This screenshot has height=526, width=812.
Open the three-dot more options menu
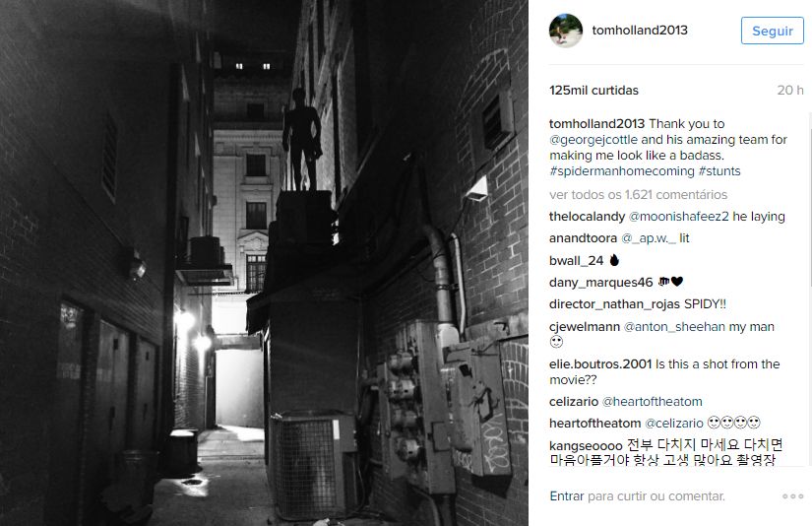pyautogui.click(x=793, y=496)
